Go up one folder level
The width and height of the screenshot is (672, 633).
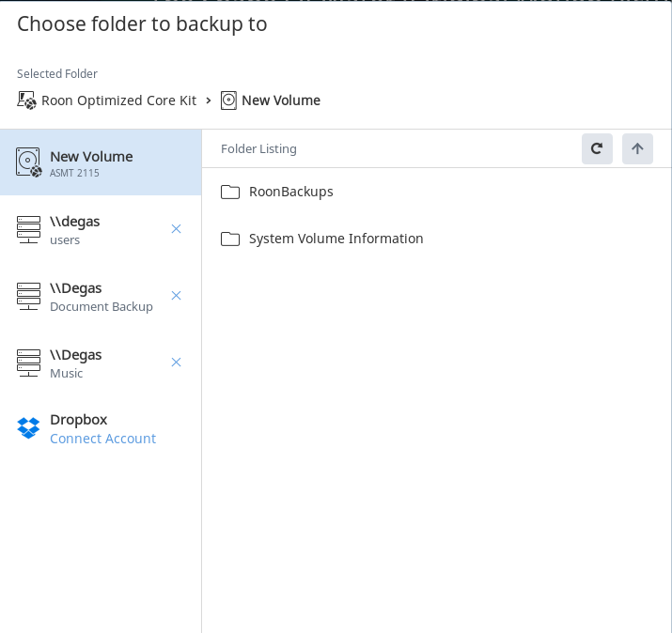pos(637,148)
